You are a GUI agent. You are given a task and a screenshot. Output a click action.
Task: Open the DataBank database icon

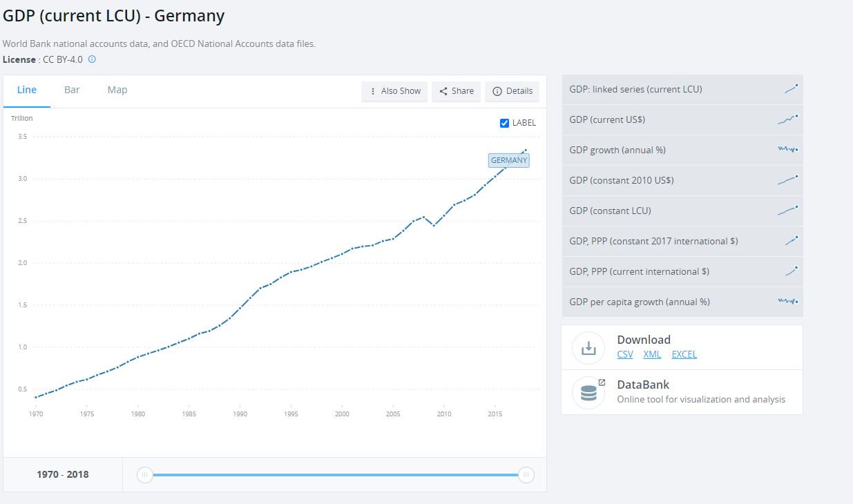588,393
